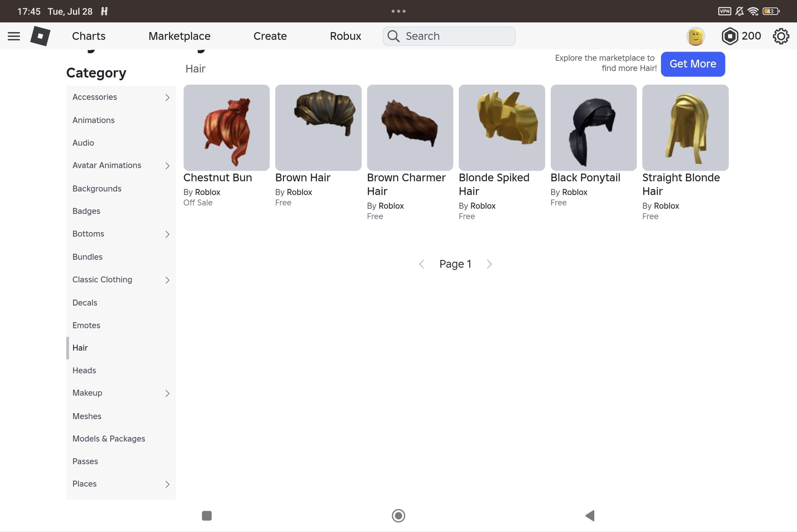The height and width of the screenshot is (532, 797).
Task: Open Roblox creator link under Brown Charmer Hair
Action: tap(391, 206)
